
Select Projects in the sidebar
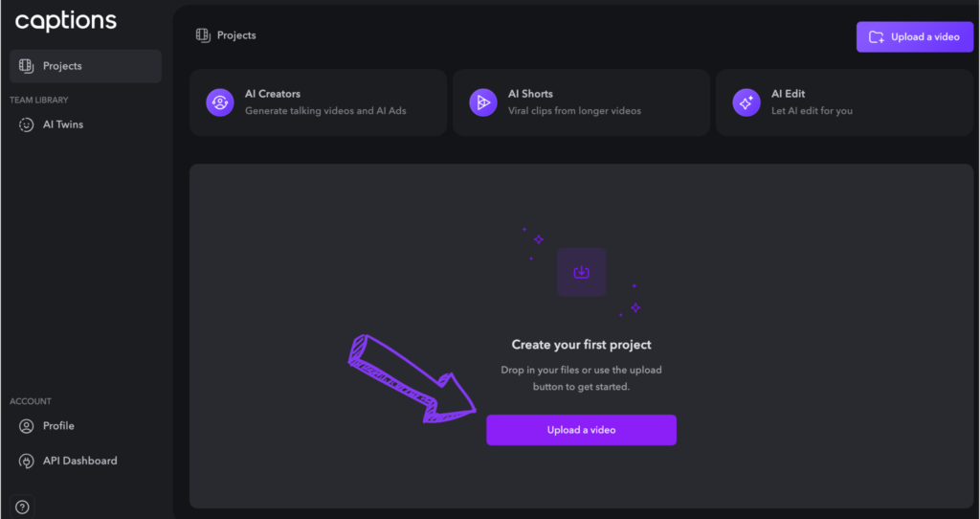point(85,66)
